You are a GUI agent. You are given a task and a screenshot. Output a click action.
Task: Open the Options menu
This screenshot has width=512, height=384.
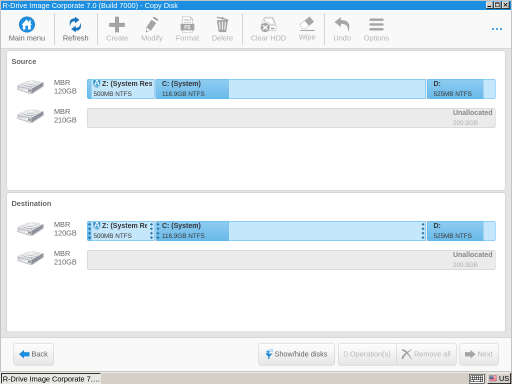[x=376, y=29]
